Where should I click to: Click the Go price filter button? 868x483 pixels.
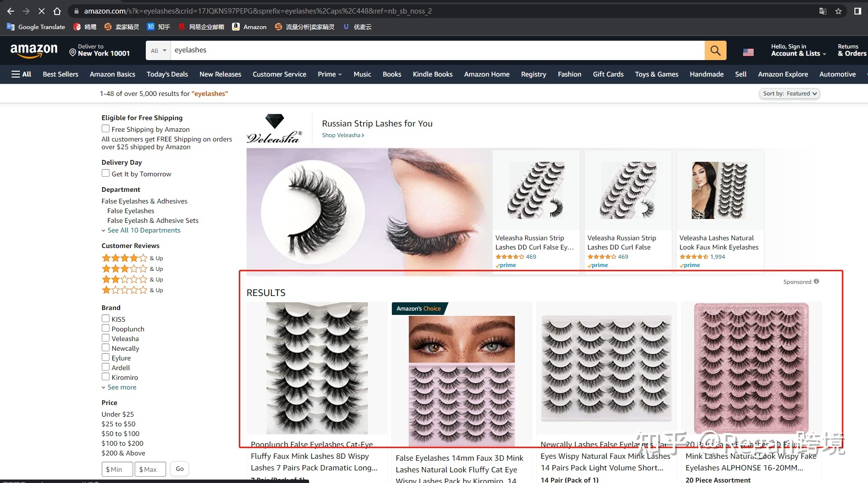click(180, 469)
